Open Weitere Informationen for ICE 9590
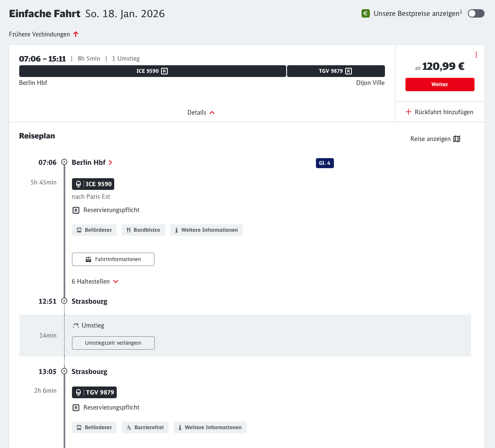495x448 pixels. [x=206, y=230]
